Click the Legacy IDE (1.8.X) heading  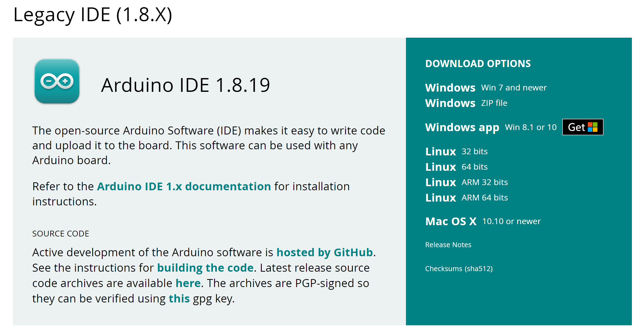pyautogui.click(x=93, y=15)
